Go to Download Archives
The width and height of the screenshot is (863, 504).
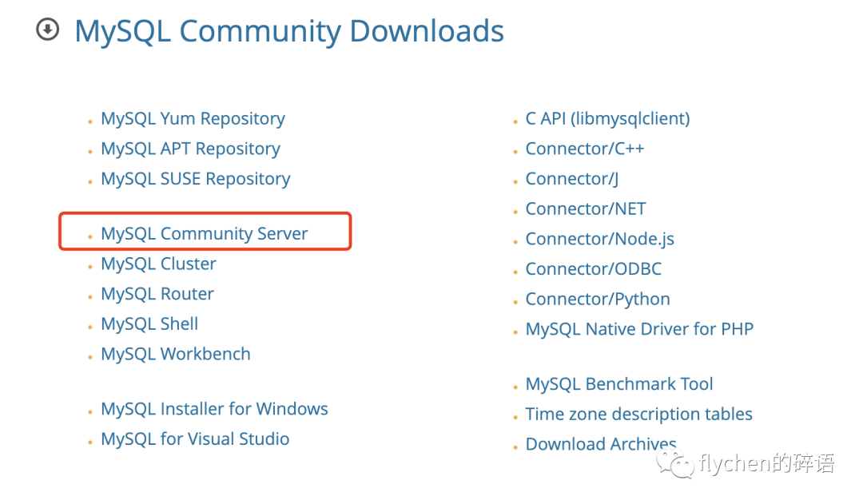601,444
